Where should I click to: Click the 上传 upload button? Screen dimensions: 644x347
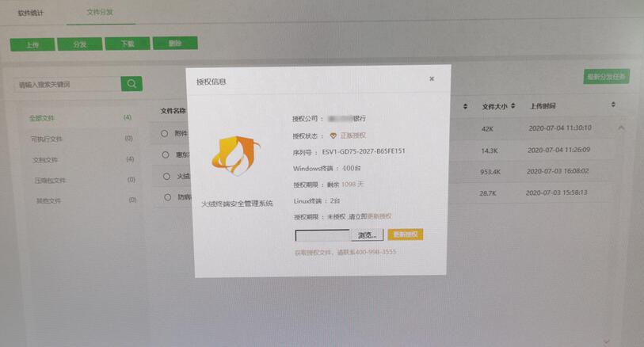(32, 44)
